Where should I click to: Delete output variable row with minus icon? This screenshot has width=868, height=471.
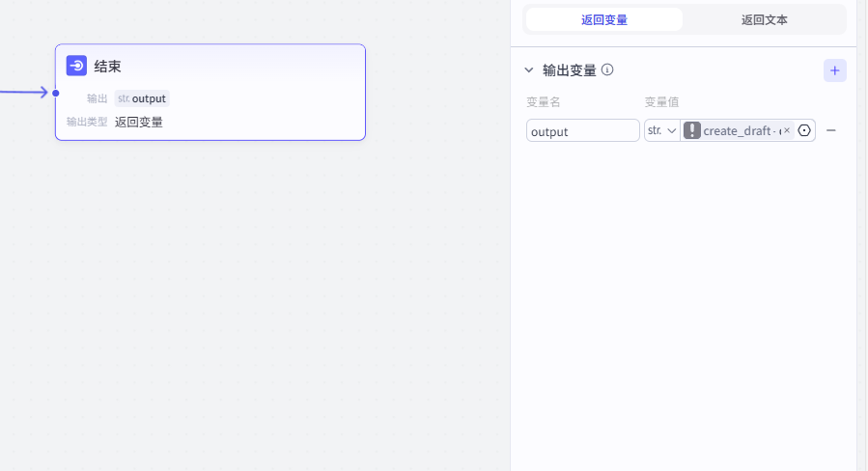pos(831,130)
